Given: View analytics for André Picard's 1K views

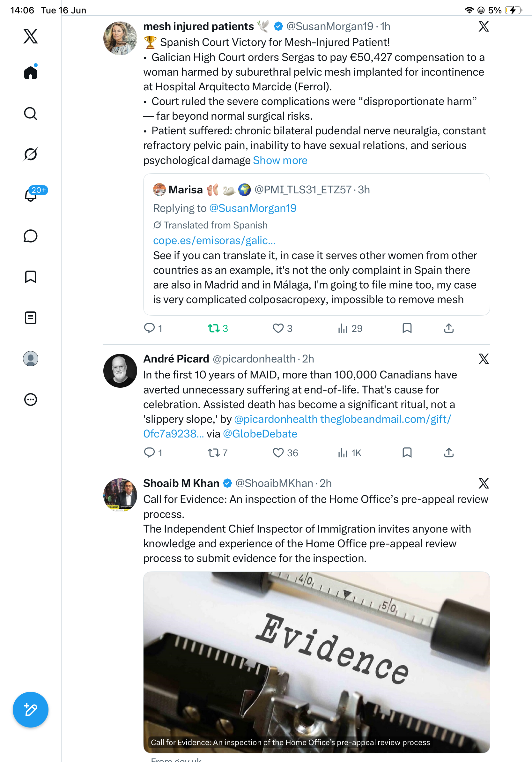Looking at the screenshot, I should [349, 453].
